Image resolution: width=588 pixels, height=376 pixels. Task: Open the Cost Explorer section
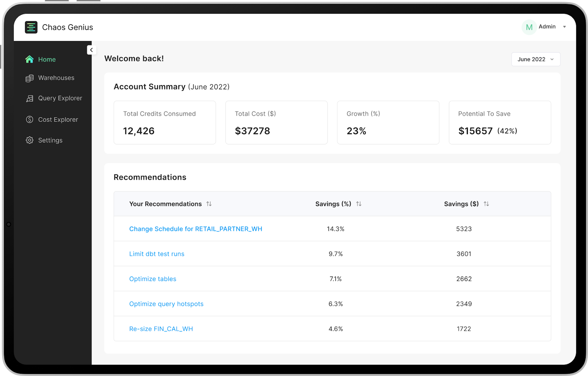point(58,119)
